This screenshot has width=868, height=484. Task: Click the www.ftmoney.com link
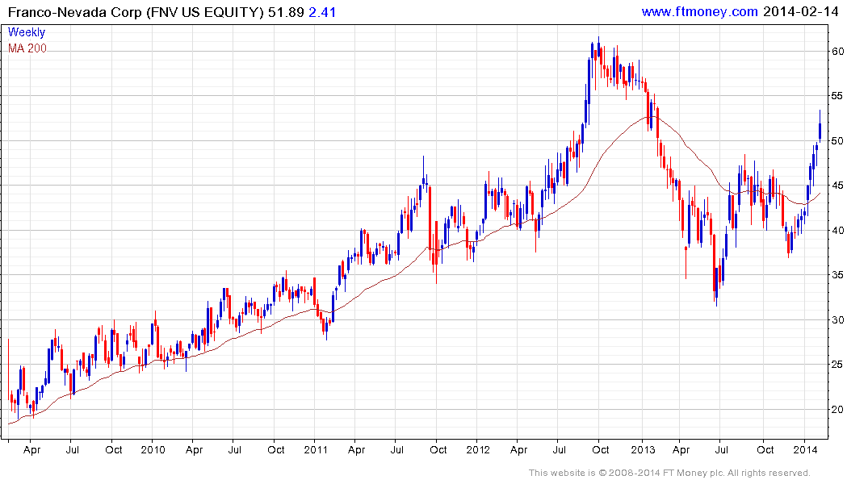point(700,11)
